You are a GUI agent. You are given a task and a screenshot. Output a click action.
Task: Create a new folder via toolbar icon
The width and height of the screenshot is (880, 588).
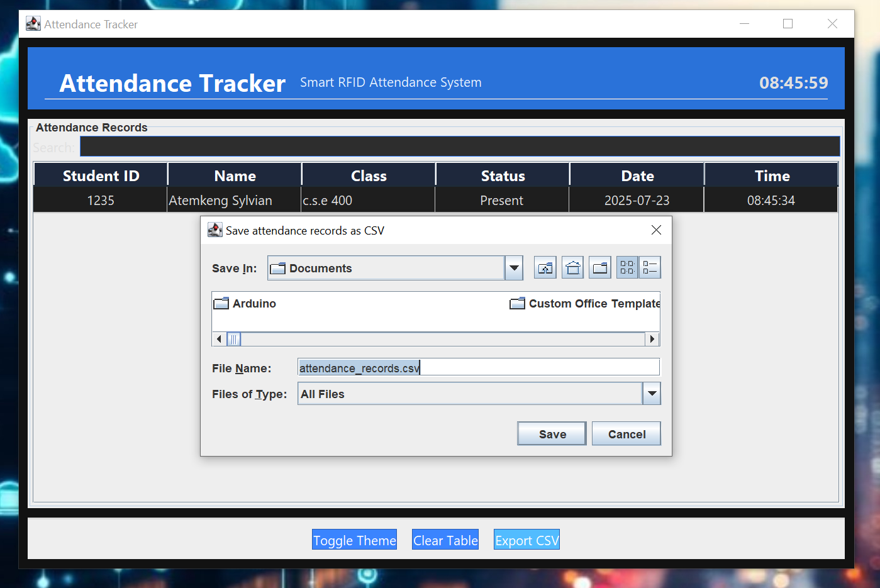click(x=600, y=268)
